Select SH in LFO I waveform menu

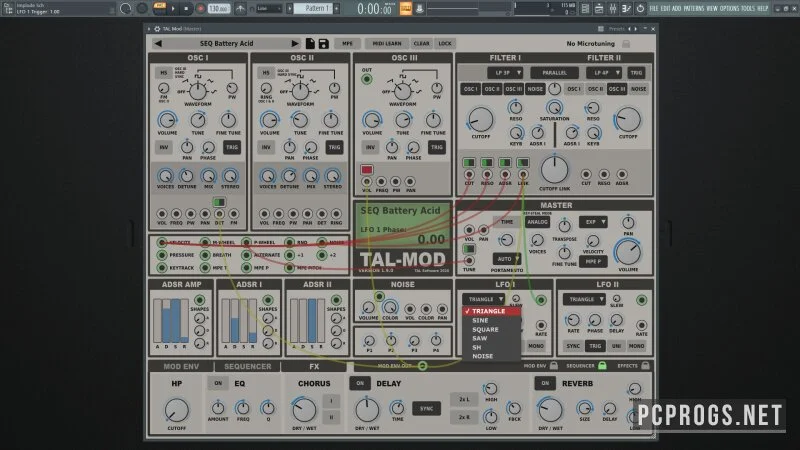click(x=491, y=347)
